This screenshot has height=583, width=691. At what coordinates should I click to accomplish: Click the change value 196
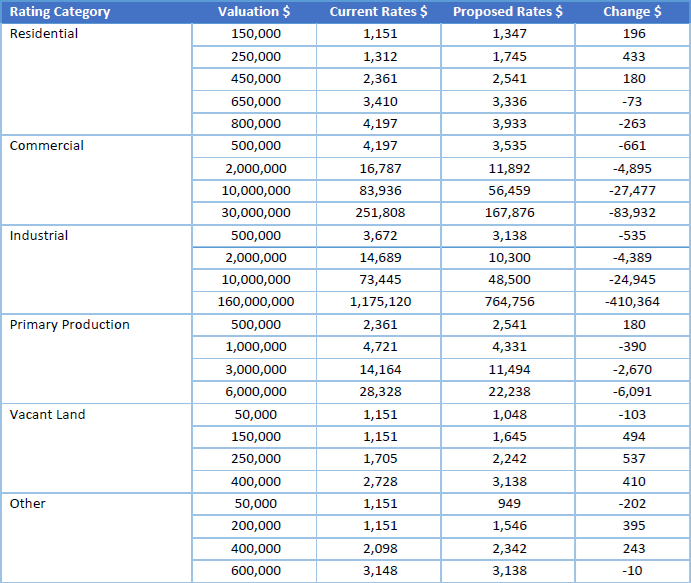coord(634,34)
